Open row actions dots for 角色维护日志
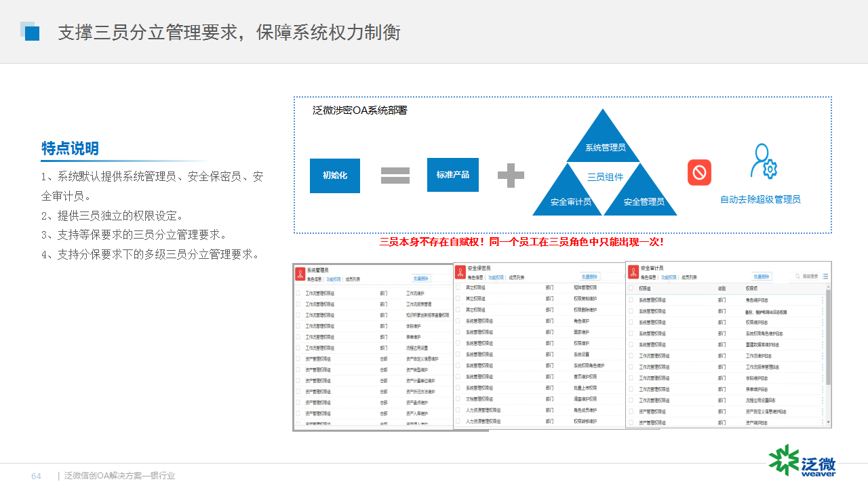The height and width of the screenshot is (488, 868). (x=823, y=300)
